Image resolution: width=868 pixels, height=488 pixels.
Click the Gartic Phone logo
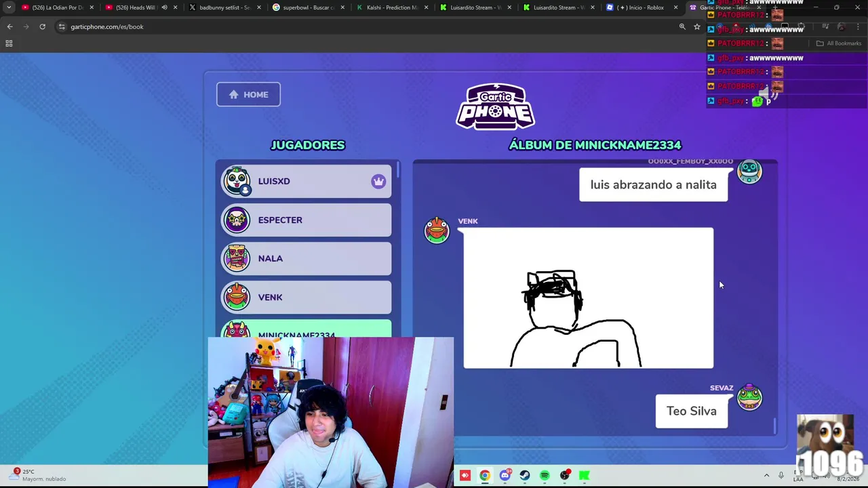pos(496,106)
